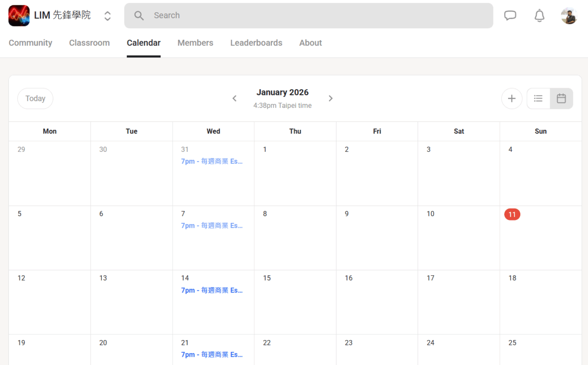Screen dimensions: 588x365
Task: Open the 7pm event on January 14
Action: click(212, 290)
